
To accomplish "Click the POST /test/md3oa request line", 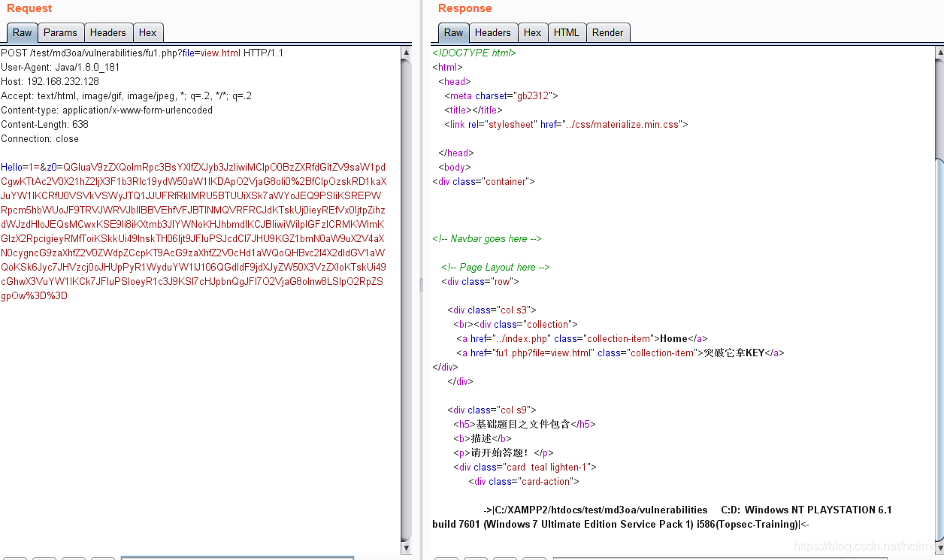I will pyautogui.click(x=142, y=53).
